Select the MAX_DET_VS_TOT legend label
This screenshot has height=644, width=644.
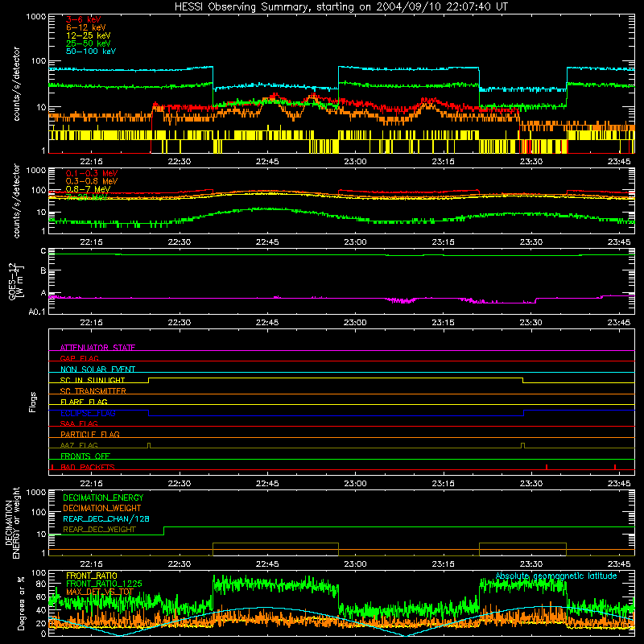click(x=99, y=592)
